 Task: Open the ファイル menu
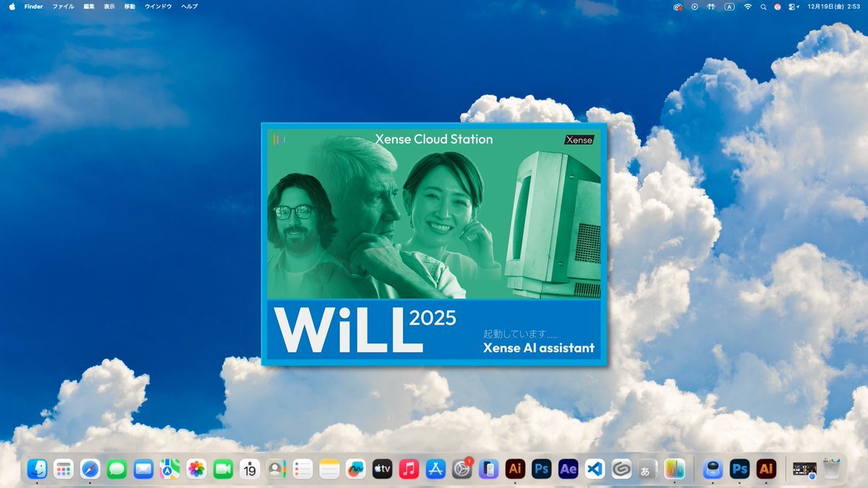pos(63,7)
